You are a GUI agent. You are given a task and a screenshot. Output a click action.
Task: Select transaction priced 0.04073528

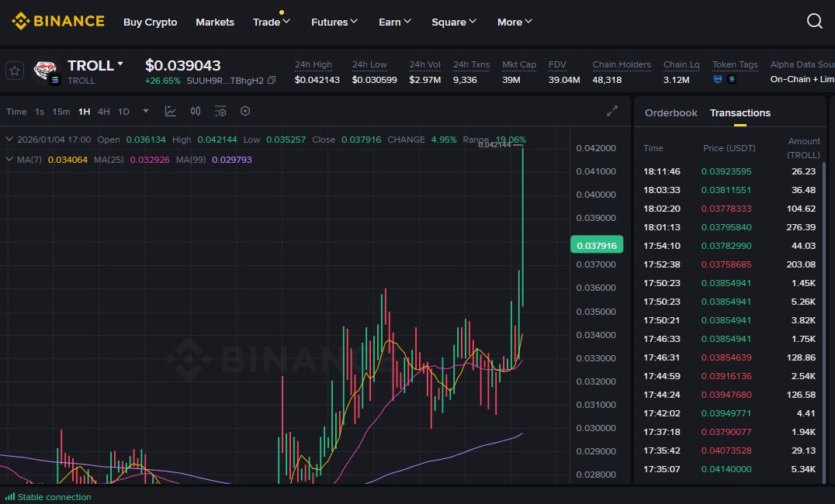click(729, 450)
